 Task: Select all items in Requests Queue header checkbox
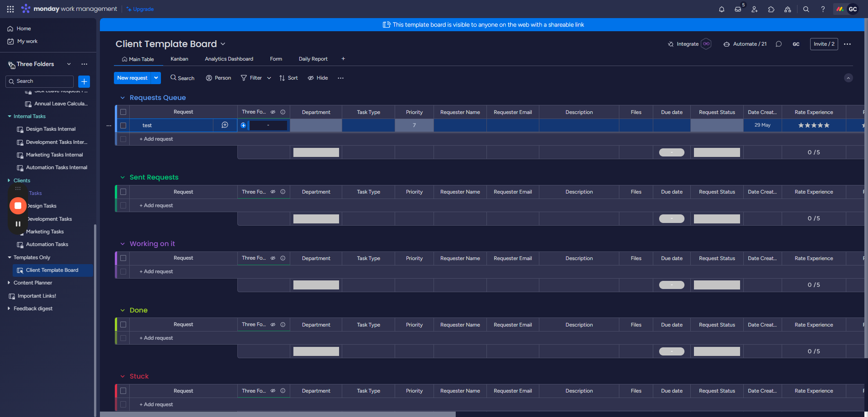pyautogui.click(x=123, y=112)
